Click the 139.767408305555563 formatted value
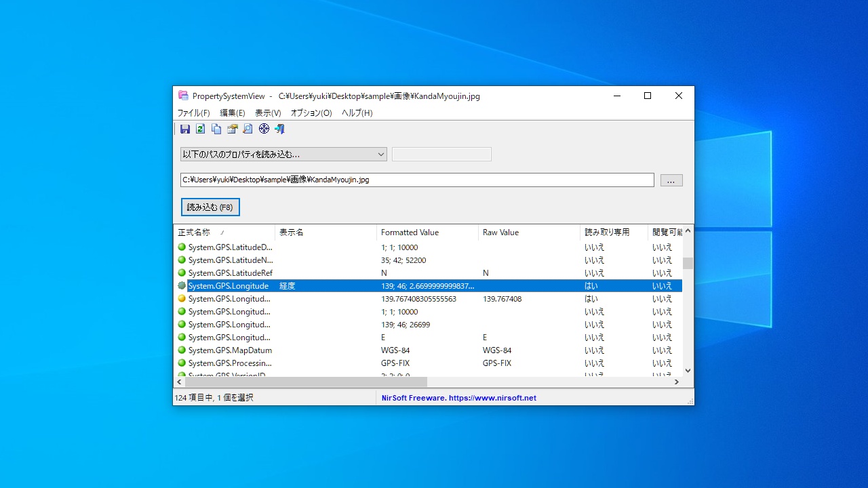Viewport: 868px width, 488px height. (418, 298)
